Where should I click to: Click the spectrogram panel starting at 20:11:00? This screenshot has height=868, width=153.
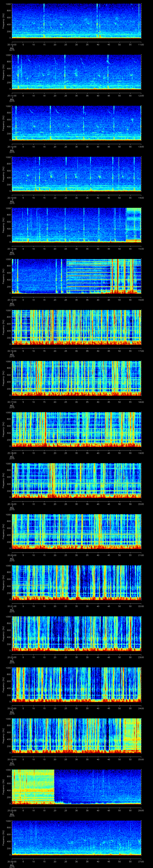[77, 72]
